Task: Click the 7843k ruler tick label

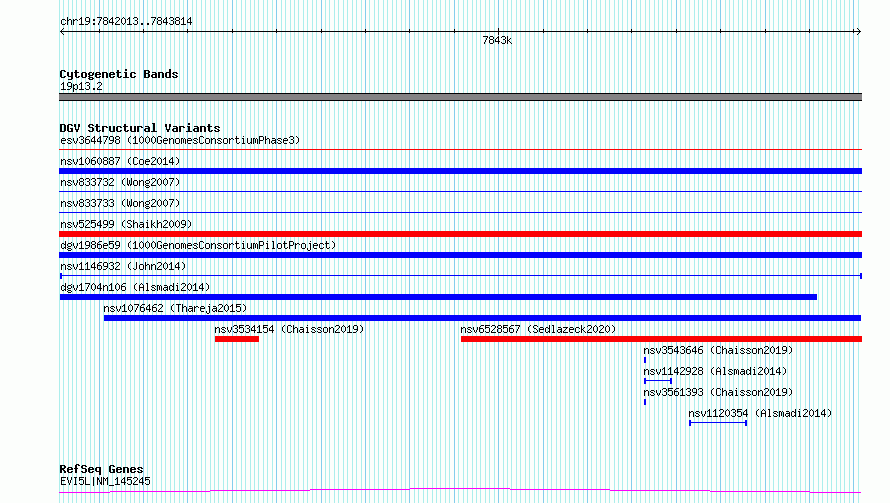Action: click(x=497, y=40)
